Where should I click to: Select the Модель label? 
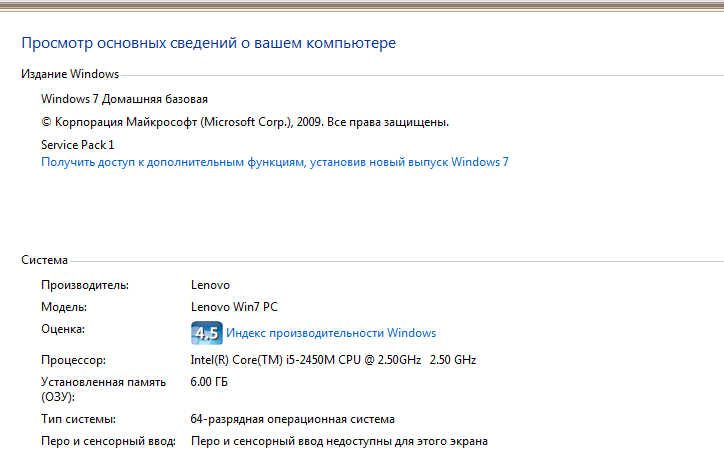click(64, 307)
